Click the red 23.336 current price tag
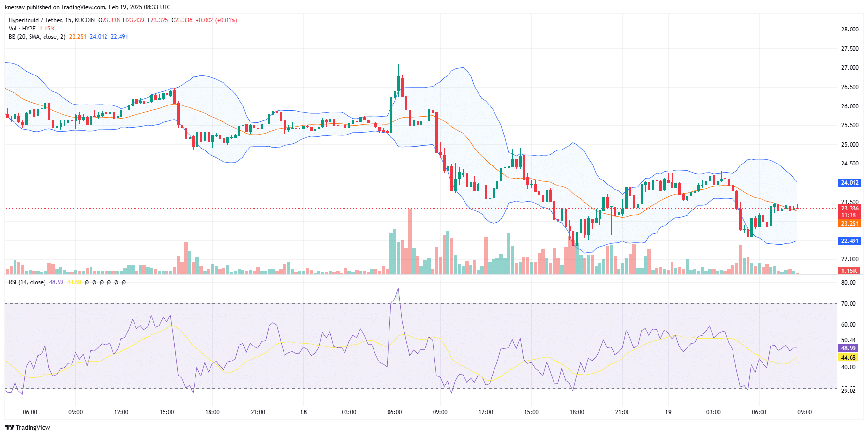 849,209
